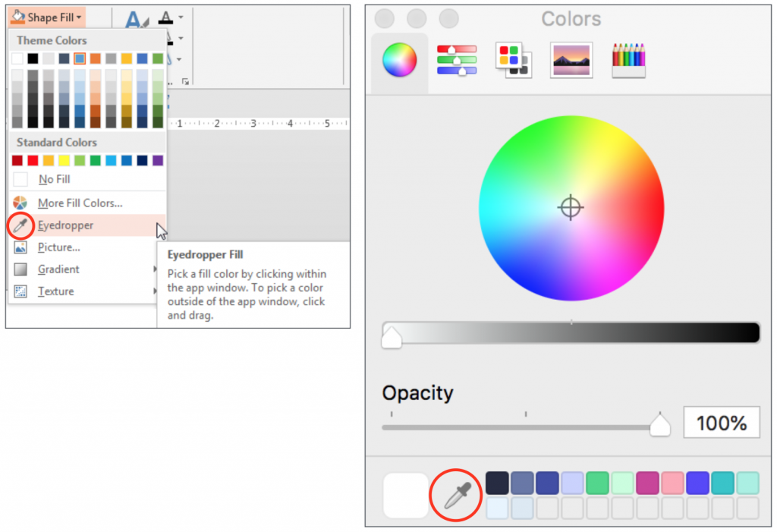Expand the Texture submenu arrow

click(x=155, y=291)
